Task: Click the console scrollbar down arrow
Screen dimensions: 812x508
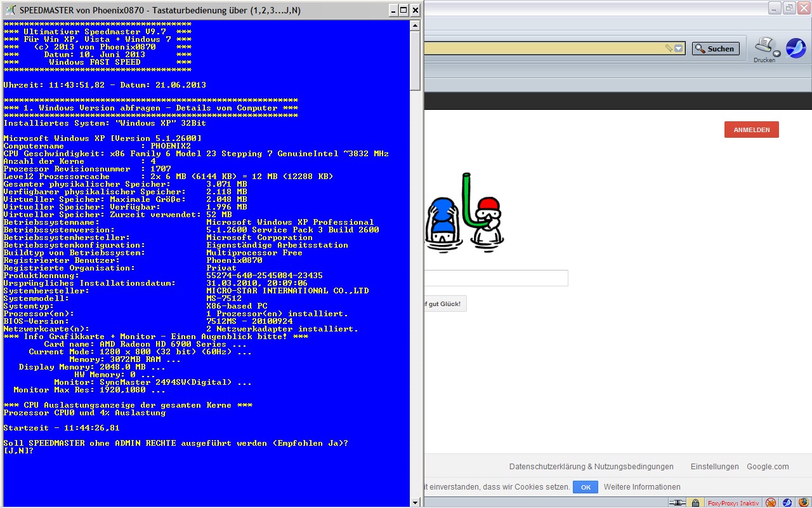Action: (416, 502)
